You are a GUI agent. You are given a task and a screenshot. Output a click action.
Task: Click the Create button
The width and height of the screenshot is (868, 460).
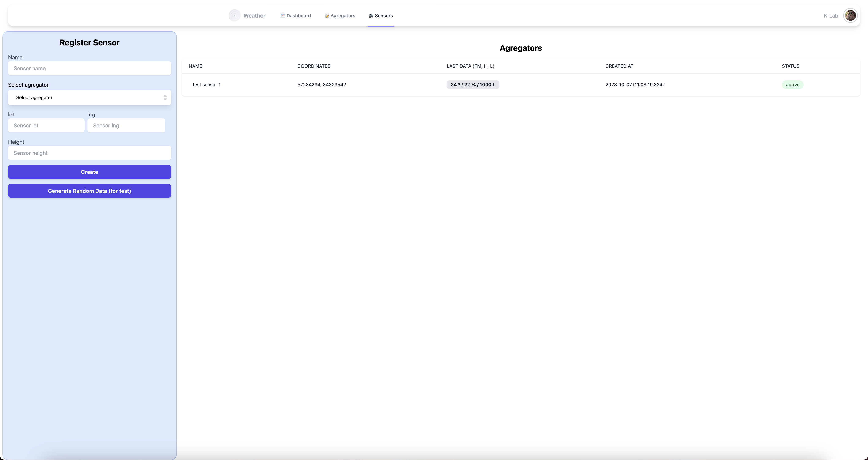coord(90,172)
